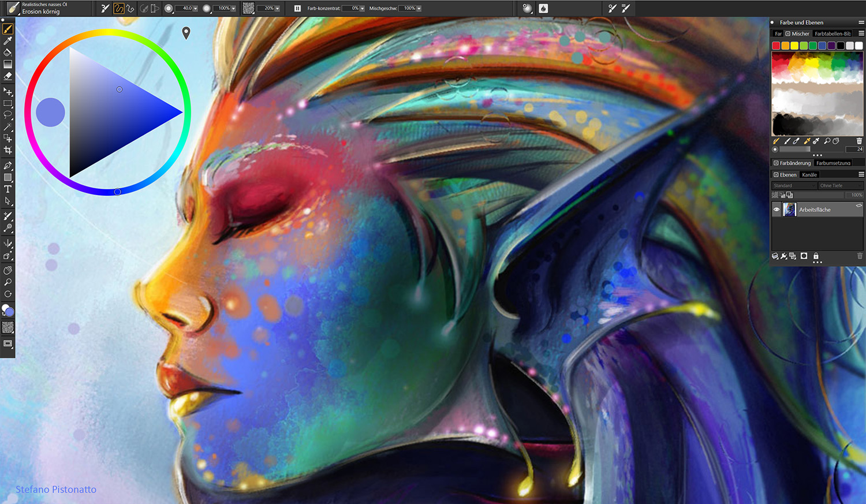The width and height of the screenshot is (866, 504).
Task: Click the trash icon in the Mischer panel
Action: (x=859, y=141)
